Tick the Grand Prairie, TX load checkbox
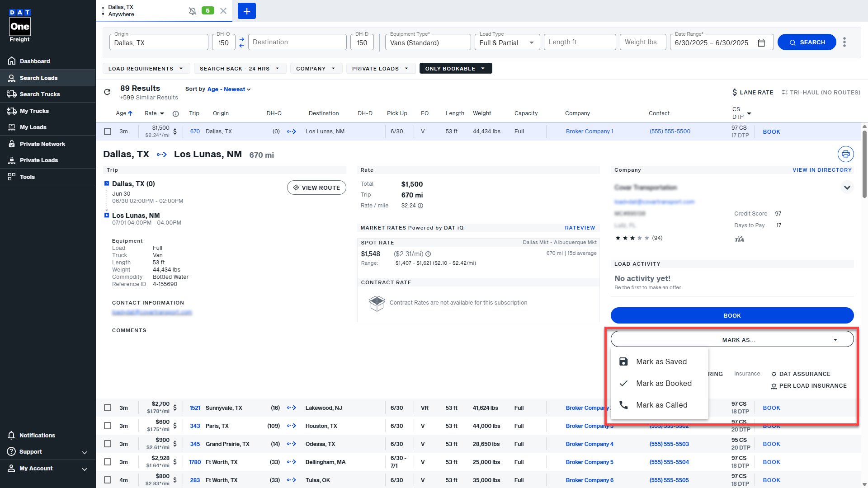This screenshot has height=488, width=868. point(108,444)
